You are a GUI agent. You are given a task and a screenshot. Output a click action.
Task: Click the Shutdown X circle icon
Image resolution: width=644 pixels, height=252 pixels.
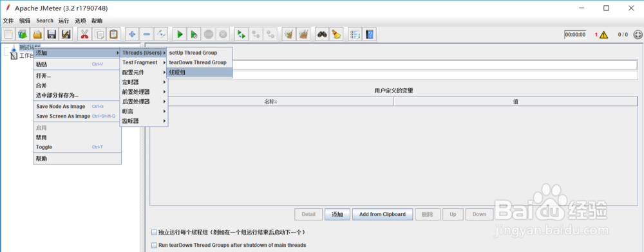(x=223, y=35)
